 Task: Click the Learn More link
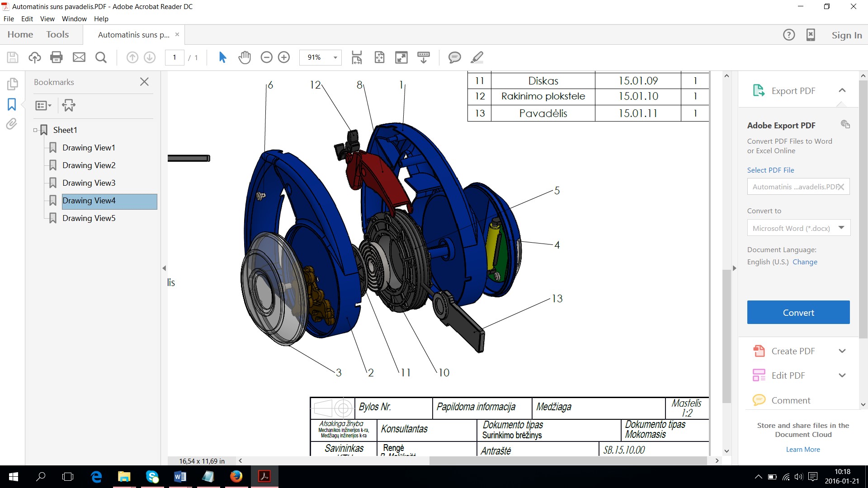click(802, 449)
